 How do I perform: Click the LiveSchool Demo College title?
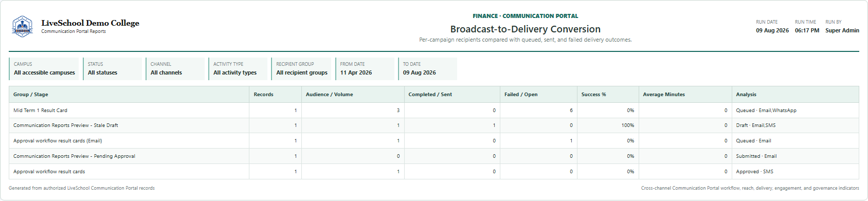(x=90, y=23)
